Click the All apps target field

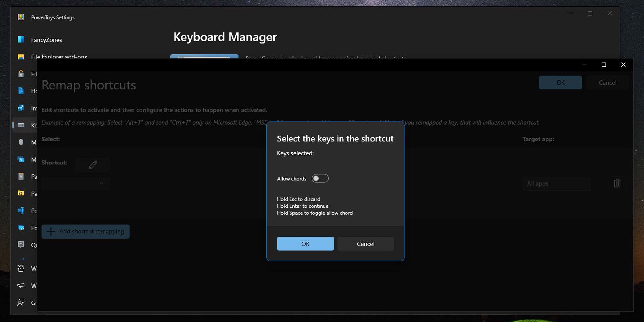tap(556, 184)
